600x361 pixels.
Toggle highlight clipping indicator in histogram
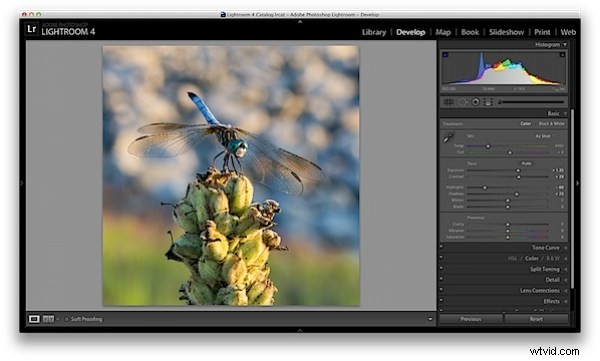pyautogui.click(x=562, y=55)
